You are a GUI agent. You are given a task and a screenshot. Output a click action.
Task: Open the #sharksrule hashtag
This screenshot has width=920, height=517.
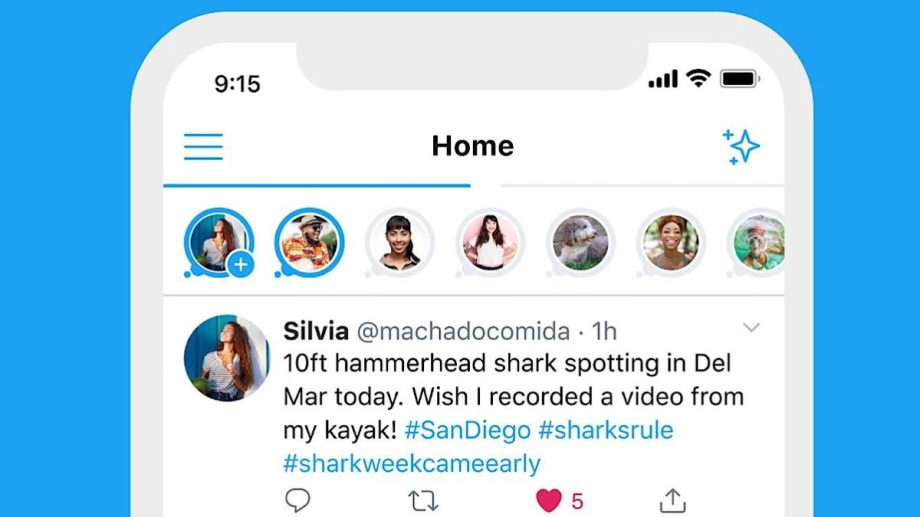pos(606,430)
